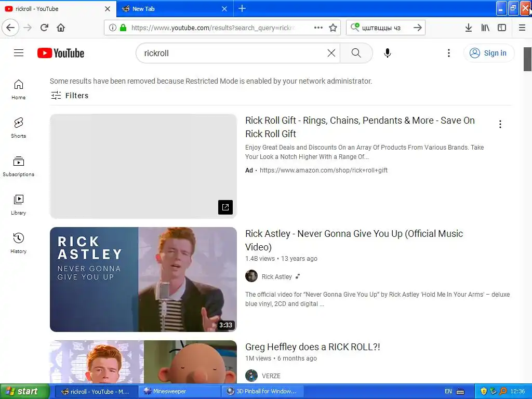Screen dimensions: 532x399
Task: Switch to the New Tab tab
Action: click(x=170, y=9)
